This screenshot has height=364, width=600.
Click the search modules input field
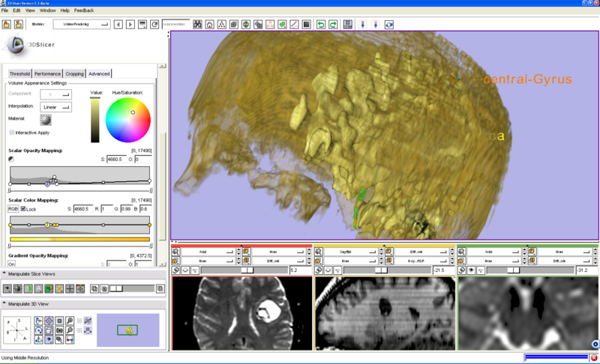coord(175,25)
